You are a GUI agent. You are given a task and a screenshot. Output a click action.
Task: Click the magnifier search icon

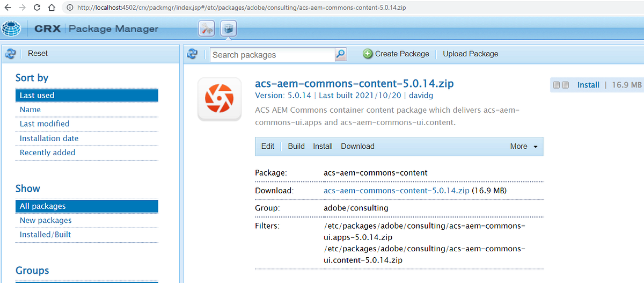point(341,54)
